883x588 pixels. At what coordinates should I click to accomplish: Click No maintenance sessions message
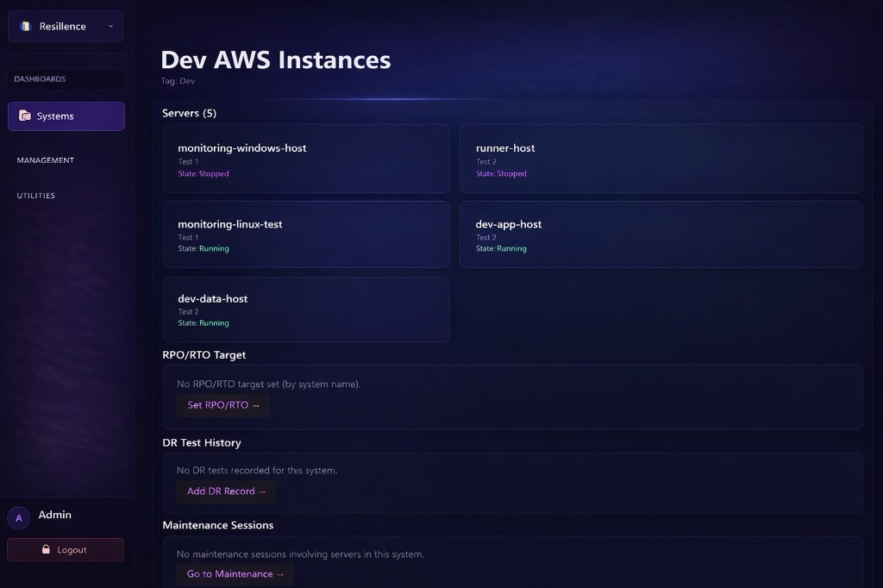[300, 554]
